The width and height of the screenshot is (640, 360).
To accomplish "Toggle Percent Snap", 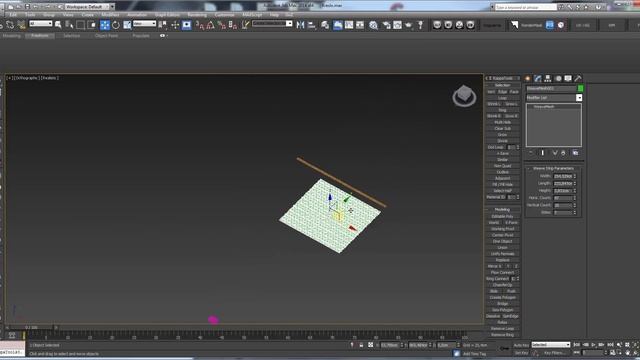I will (x=222, y=25).
